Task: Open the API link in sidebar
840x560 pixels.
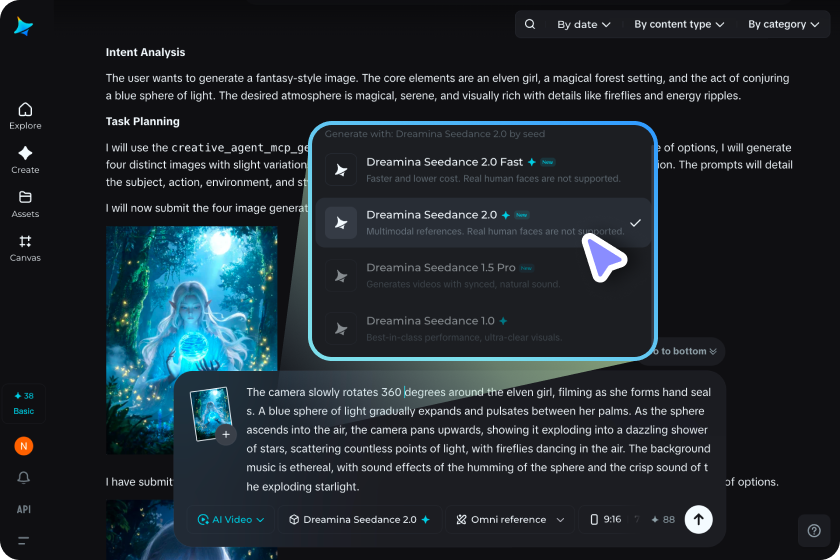Action: [24, 509]
